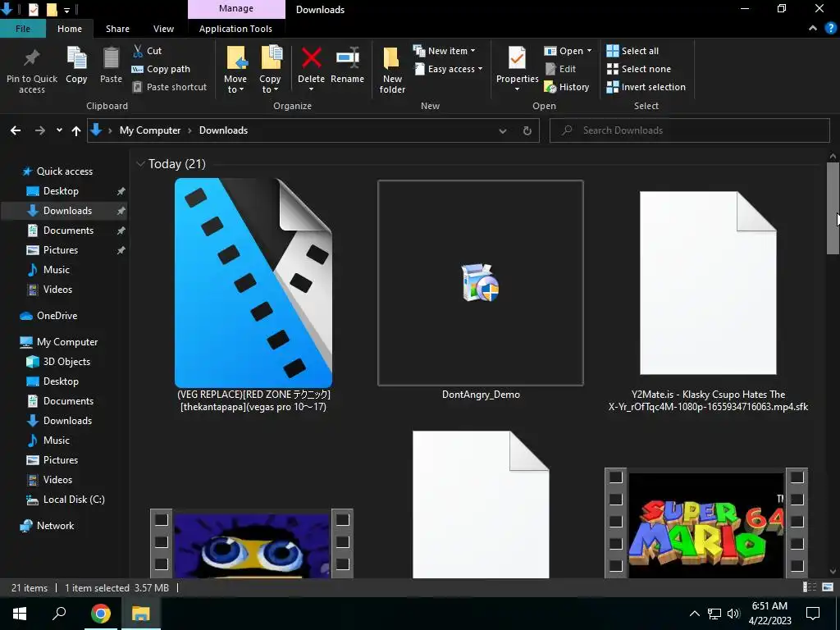Click Select all
This screenshot has height=630, width=840.
click(632, 51)
